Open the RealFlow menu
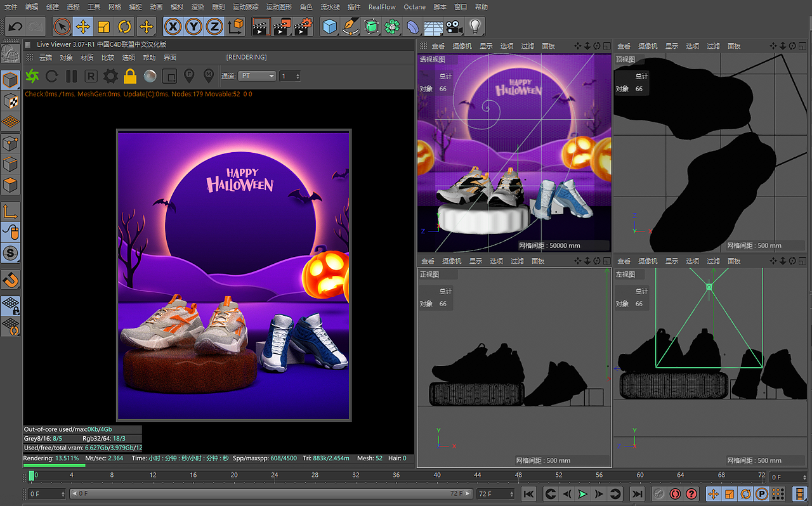 382,7
